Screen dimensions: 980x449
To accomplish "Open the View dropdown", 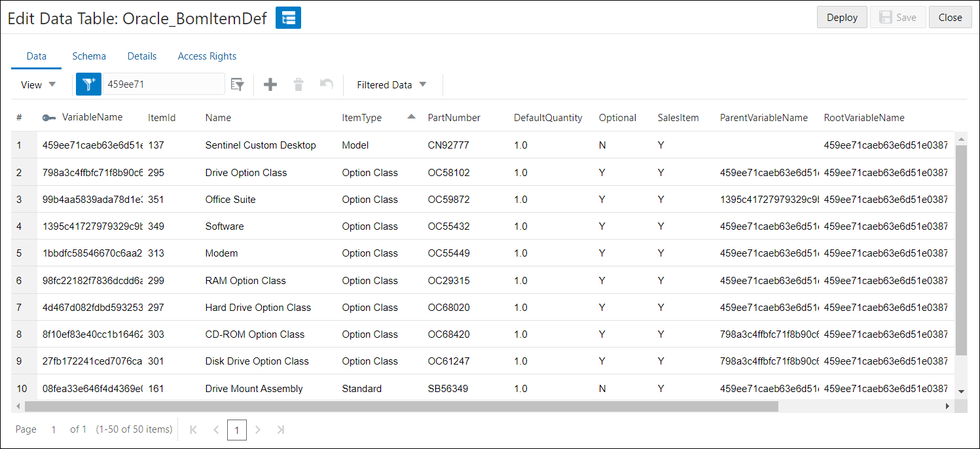I will [37, 84].
